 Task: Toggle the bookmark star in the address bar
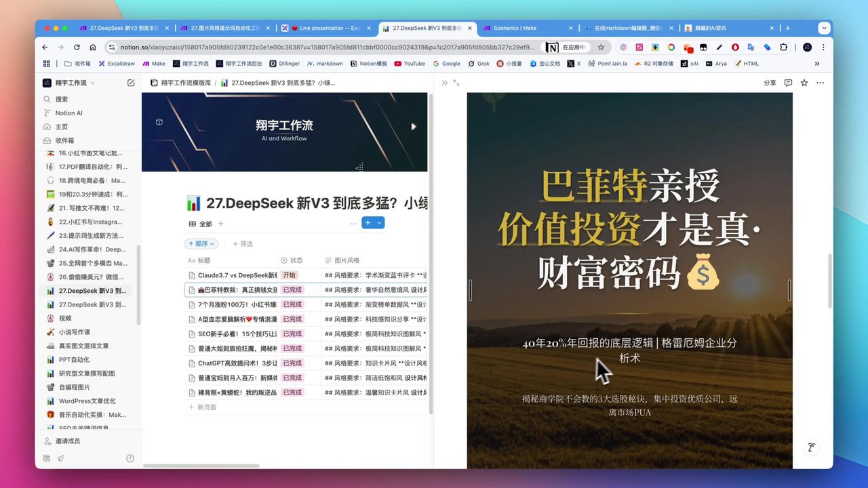pos(601,48)
